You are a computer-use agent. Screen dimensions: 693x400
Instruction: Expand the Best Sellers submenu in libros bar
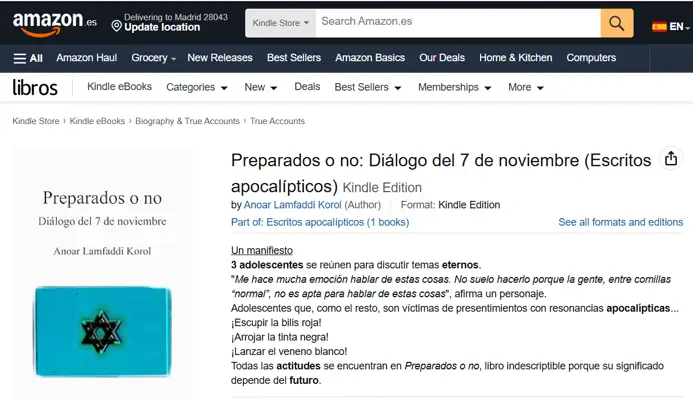367,87
